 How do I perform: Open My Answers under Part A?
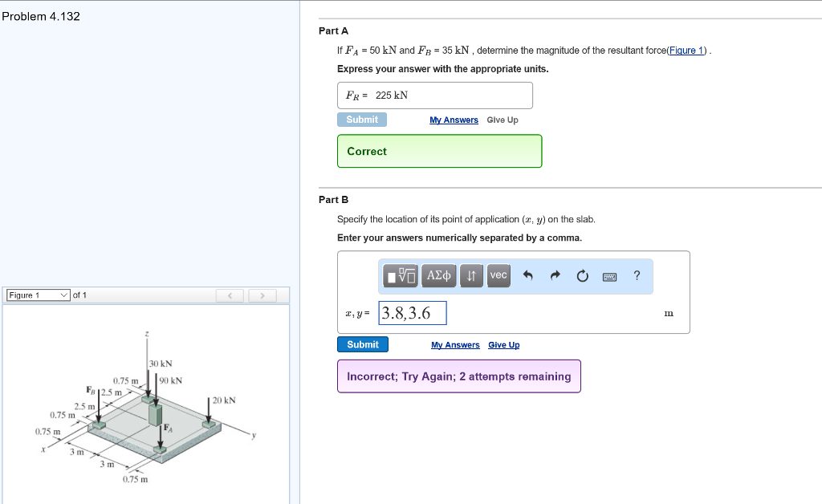point(454,120)
